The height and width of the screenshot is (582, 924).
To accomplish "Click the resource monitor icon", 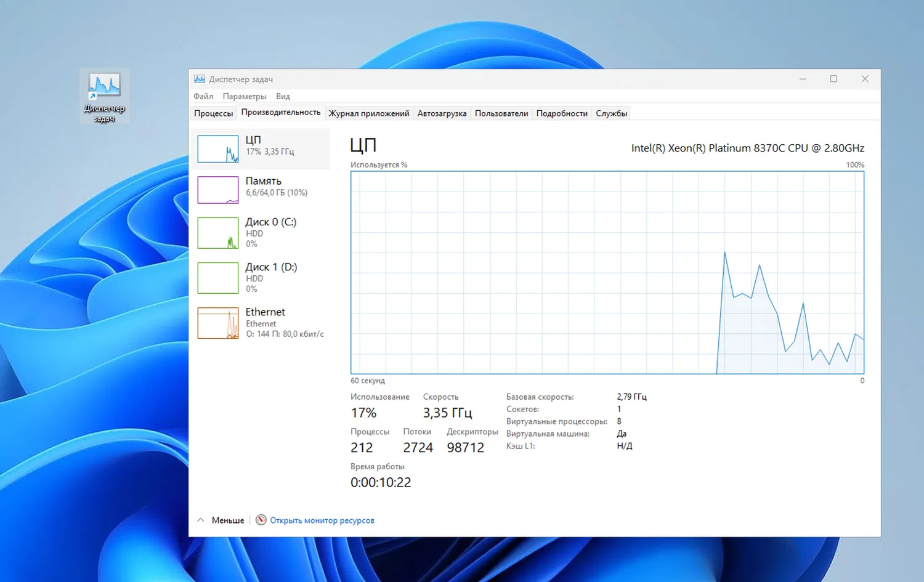I will tap(261, 520).
